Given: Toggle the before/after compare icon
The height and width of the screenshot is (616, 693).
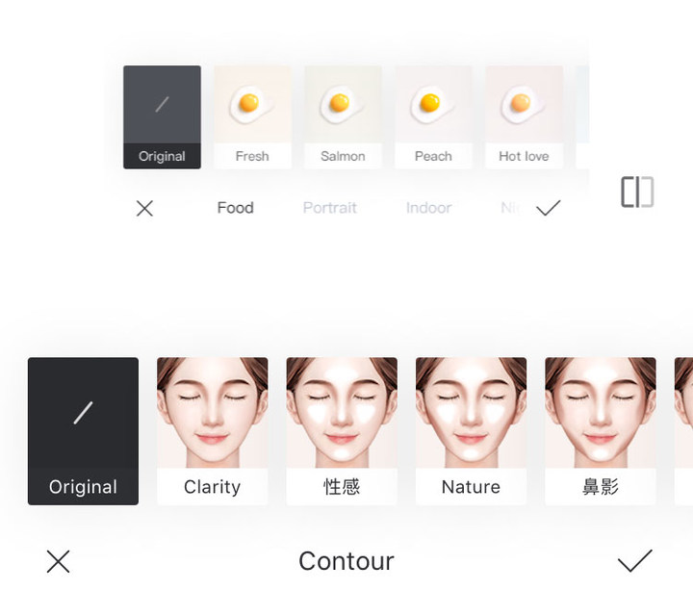Looking at the screenshot, I should pyautogui.click(x=637, y=192).
